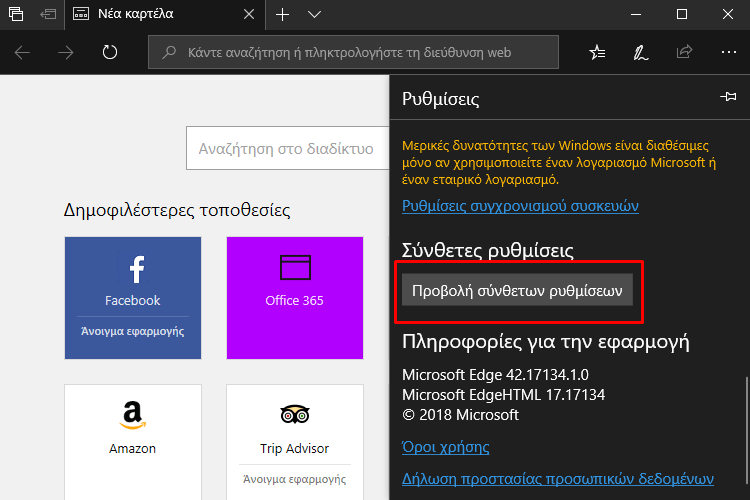Set these tabs aside icon
Image resolution: width=750 pixels, height=500 pixels.
point(48,14)
